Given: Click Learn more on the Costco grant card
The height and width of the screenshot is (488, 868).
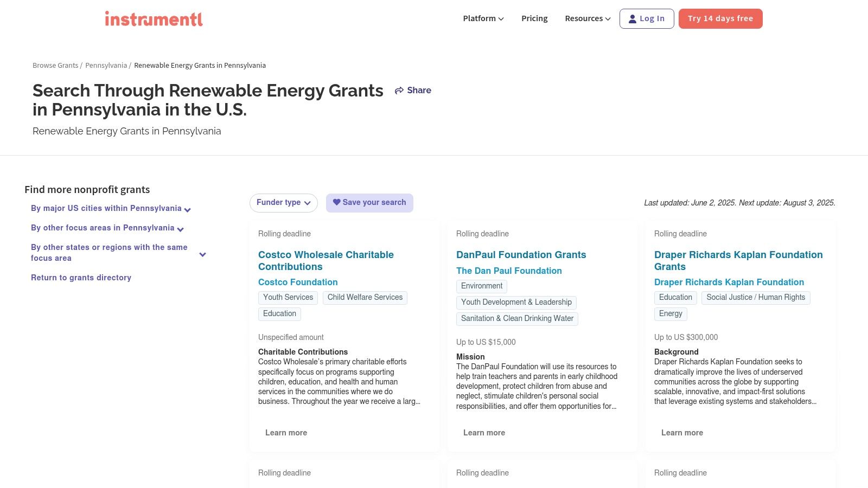Looking at the screenshot, I should [x=286, y=432].
